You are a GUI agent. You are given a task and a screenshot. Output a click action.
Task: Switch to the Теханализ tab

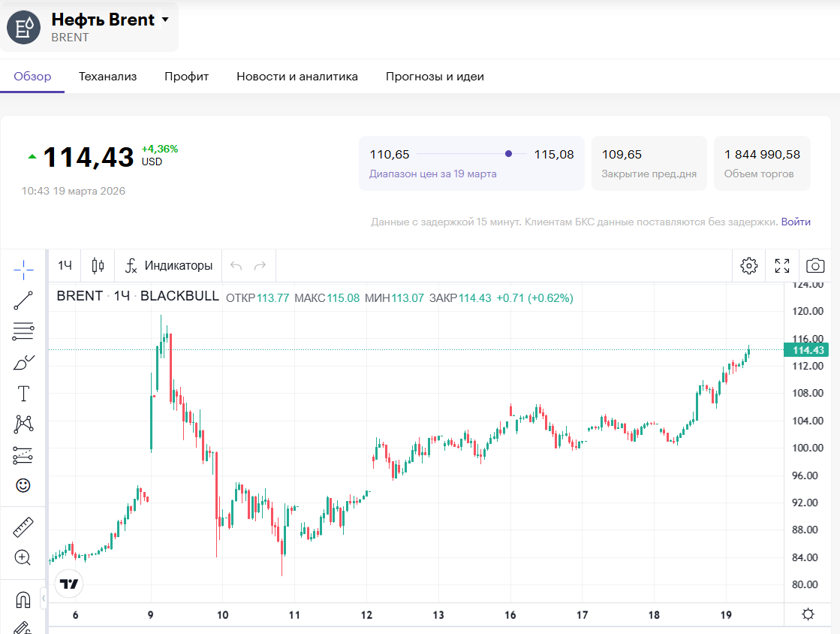click(108, 77)
